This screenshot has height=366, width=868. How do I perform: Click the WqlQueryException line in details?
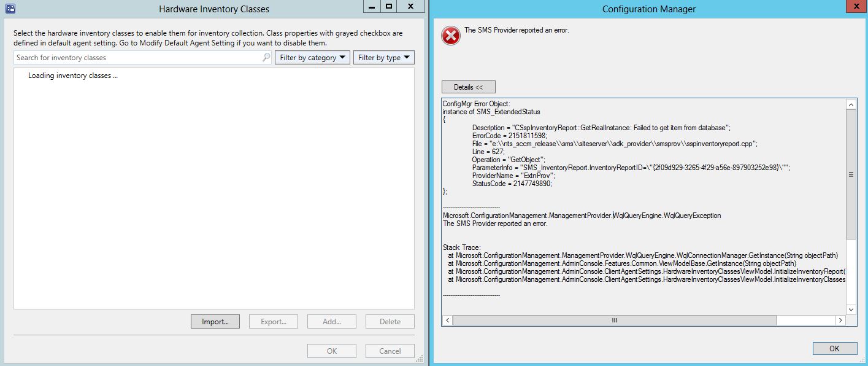pyautogui.click(x=582, y=216)
